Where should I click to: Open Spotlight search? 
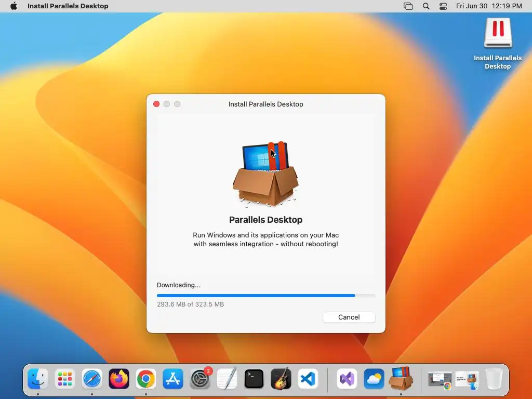click(426, 6)
